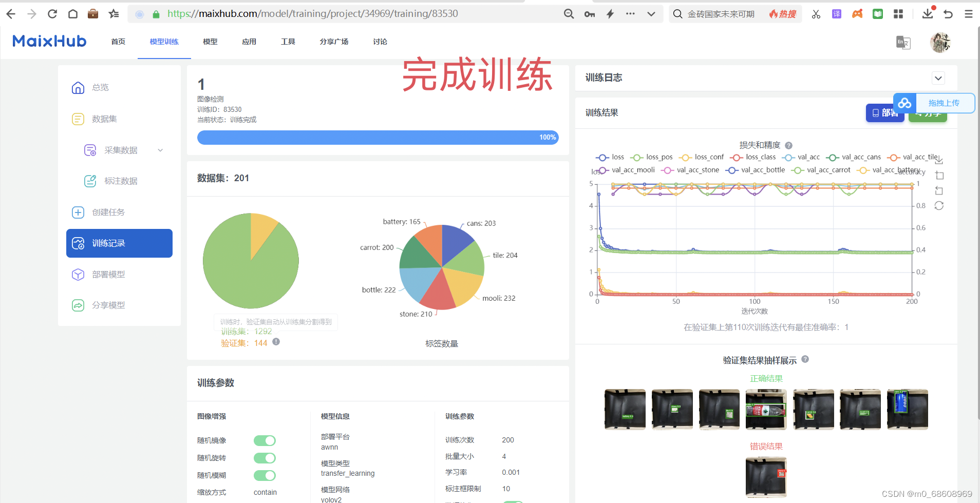Expand the 采集数据 submenu arrow
The width and height of the screenshot is (980, 503).
[161, 150]
